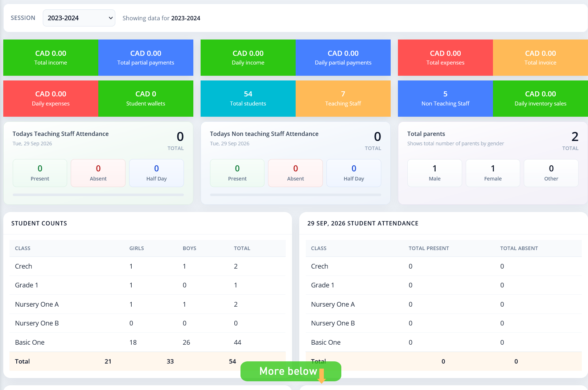
Task: Open the Total students card
Action: pos(248,99)
